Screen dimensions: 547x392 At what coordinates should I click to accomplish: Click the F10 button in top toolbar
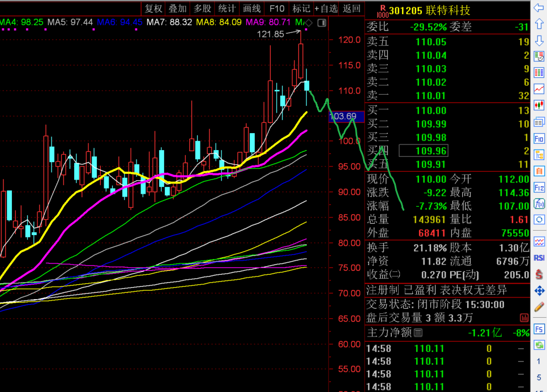click(x=277, y=8)
